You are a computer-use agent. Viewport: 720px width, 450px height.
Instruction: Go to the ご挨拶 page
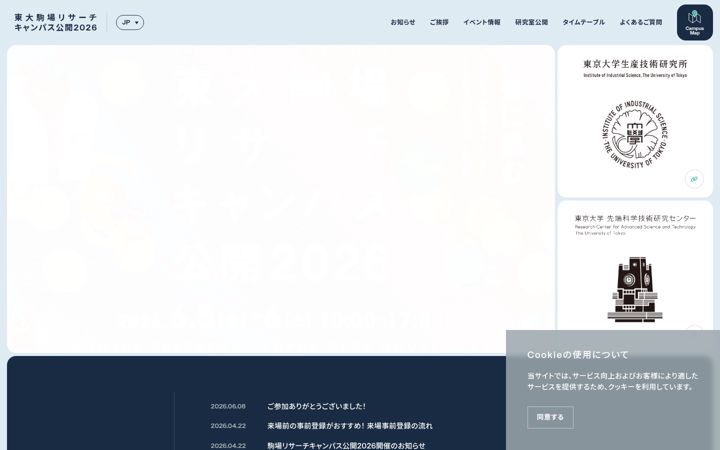[x=439, y=22]
